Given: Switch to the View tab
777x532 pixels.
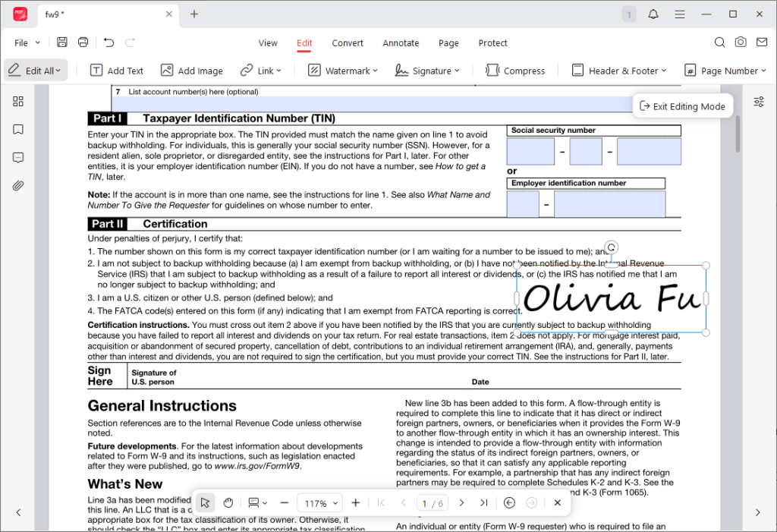Looking at the screenshot, I should (x=268, y=43).
